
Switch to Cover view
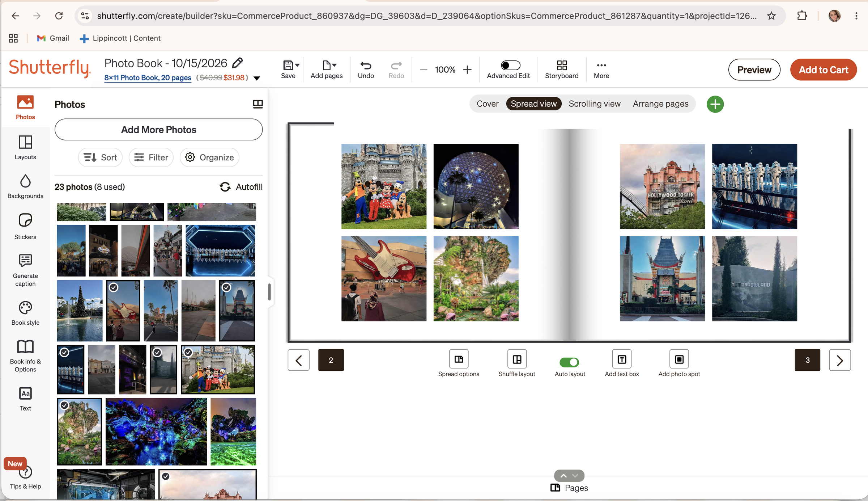[487, 104]
